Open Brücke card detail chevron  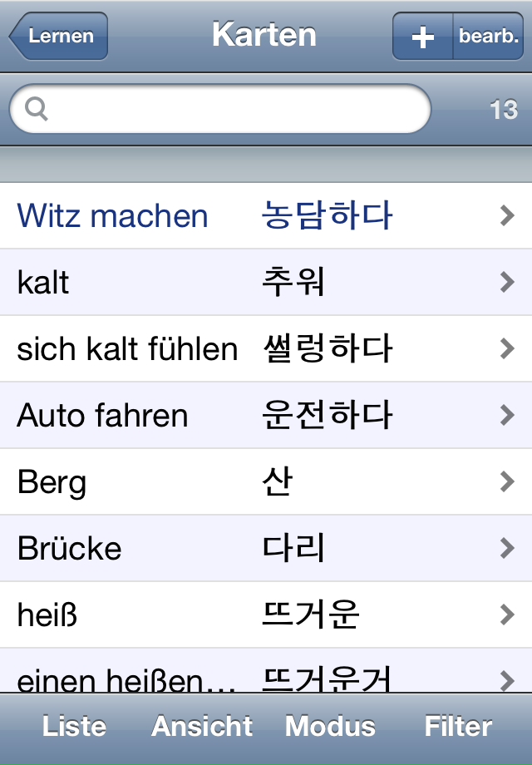click(507, 549)
